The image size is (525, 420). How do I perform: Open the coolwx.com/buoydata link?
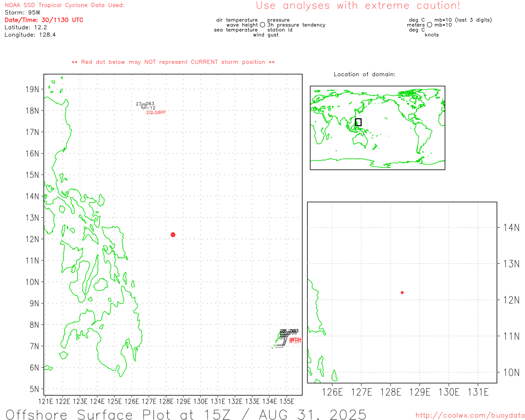click(x=470, y=415)
